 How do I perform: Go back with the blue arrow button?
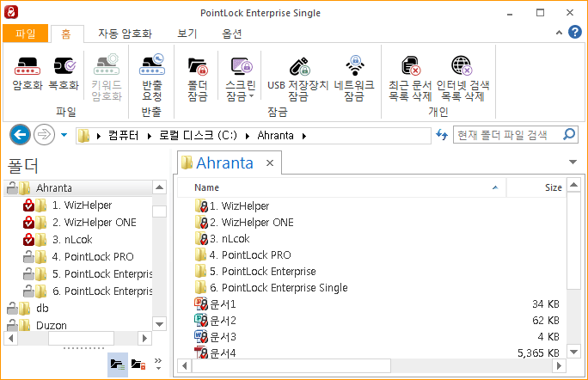pos(20,134)
